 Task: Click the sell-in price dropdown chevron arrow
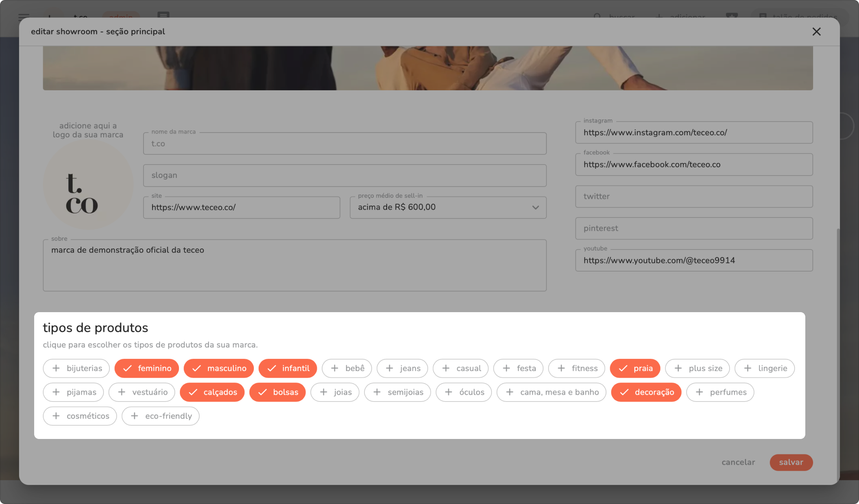click(535, 208)
